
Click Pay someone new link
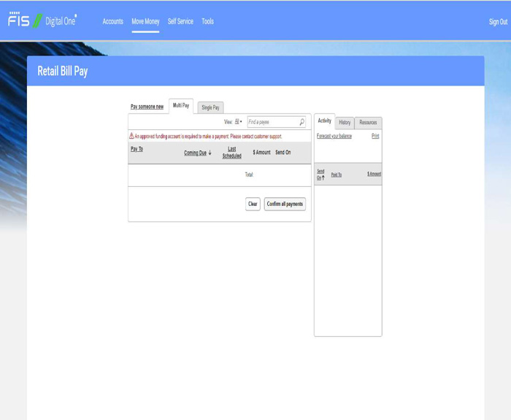pyautogui.click(x=147, y=107)
